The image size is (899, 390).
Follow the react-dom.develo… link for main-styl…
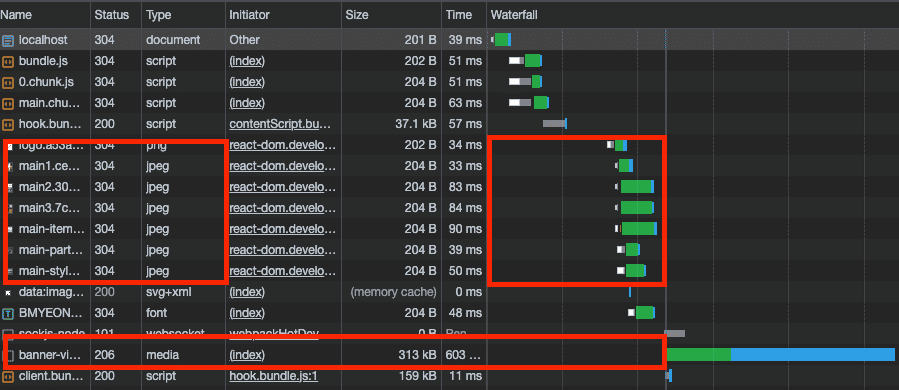[x=282, y=271]
